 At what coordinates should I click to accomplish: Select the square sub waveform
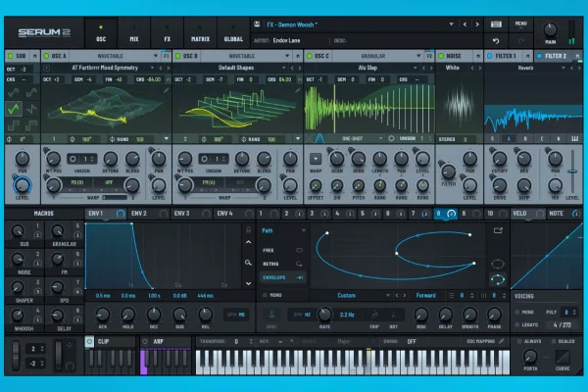pyautogui.click(x=14, y=125)
